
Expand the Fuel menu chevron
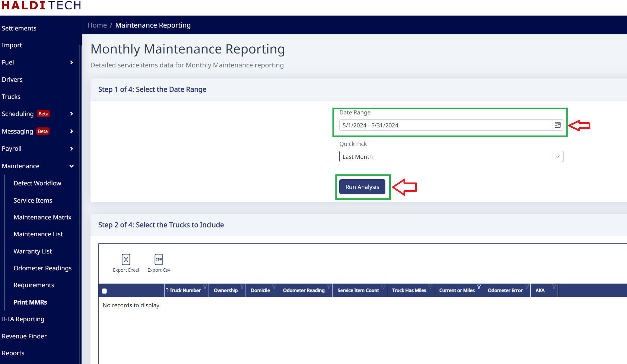(x=72, y=63)
